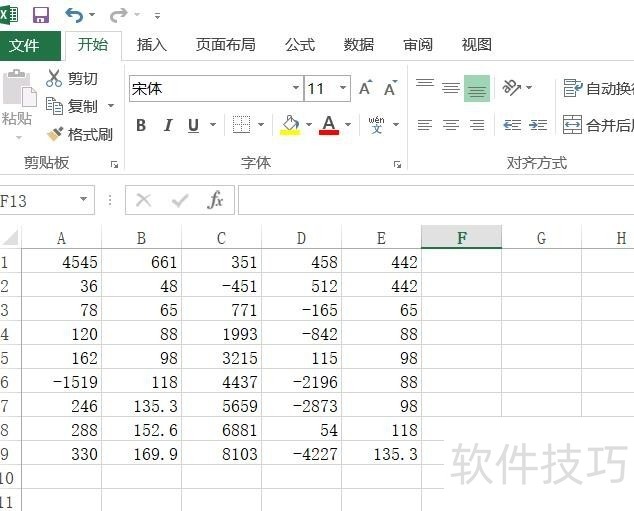
Task: Expand the 复制 dropdown arrow
Action: click(x=110, y=106)
